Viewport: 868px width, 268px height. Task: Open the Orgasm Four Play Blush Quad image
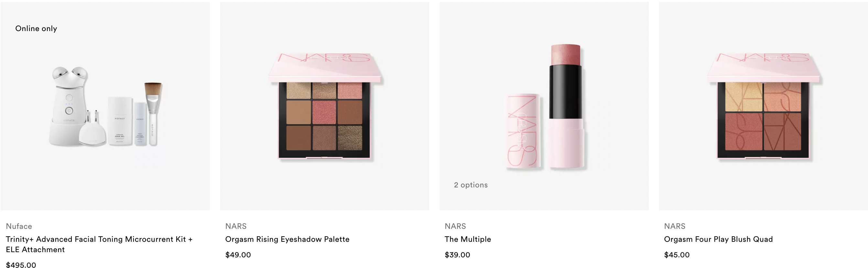tap(764, 106)
